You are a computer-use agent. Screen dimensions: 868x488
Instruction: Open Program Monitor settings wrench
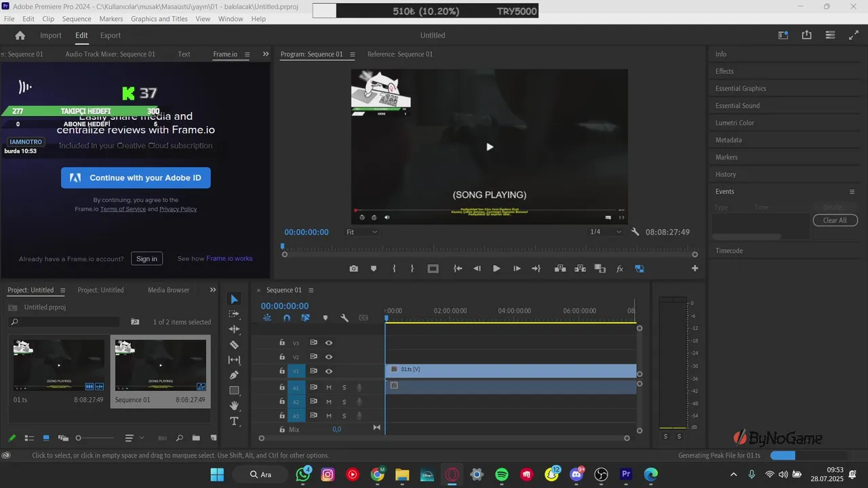(635, 232)
